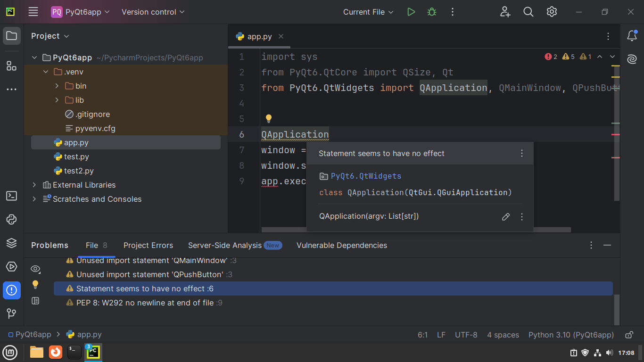Collapse the PyQt6app root folder
644x362 pixels.
pos(34,58)
